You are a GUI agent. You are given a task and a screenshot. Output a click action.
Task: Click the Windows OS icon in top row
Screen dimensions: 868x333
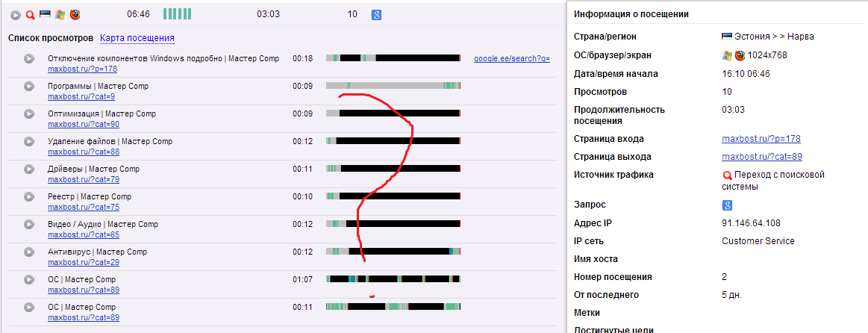coord(60,14)
